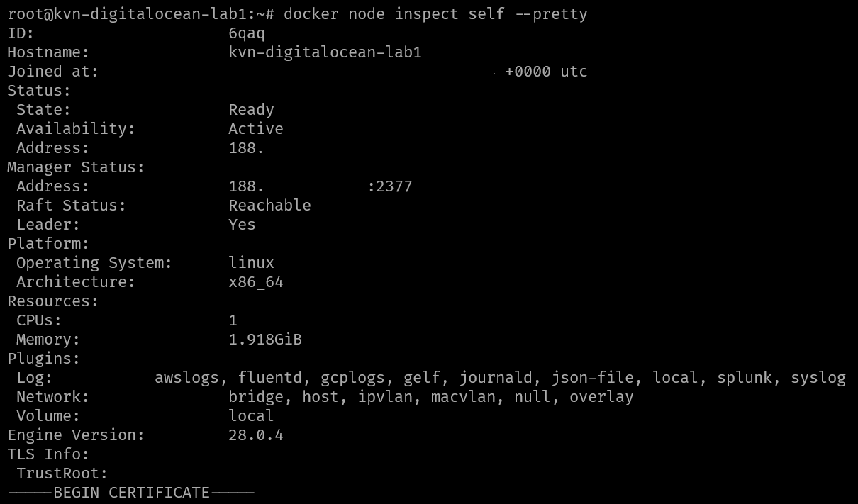Click the linux operating system value

251,263
